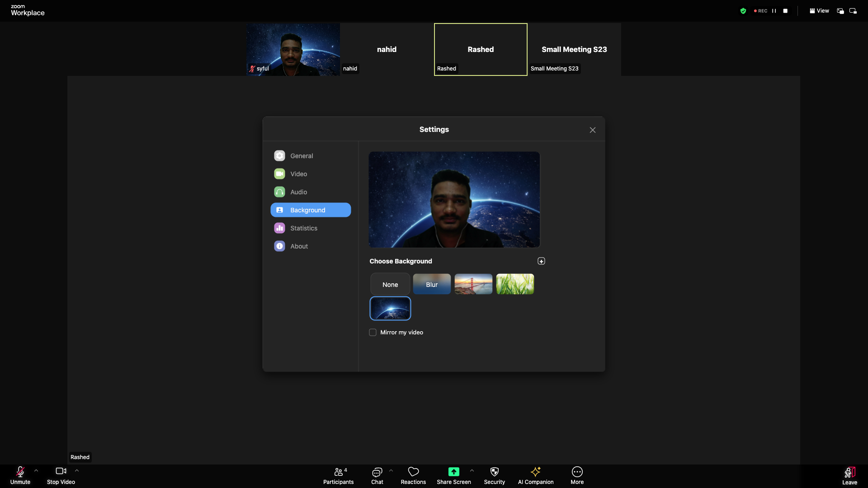This screenshot has height=488, width=868.
Task: Select nahid's participant tile
Action: [x=387, y=50]
